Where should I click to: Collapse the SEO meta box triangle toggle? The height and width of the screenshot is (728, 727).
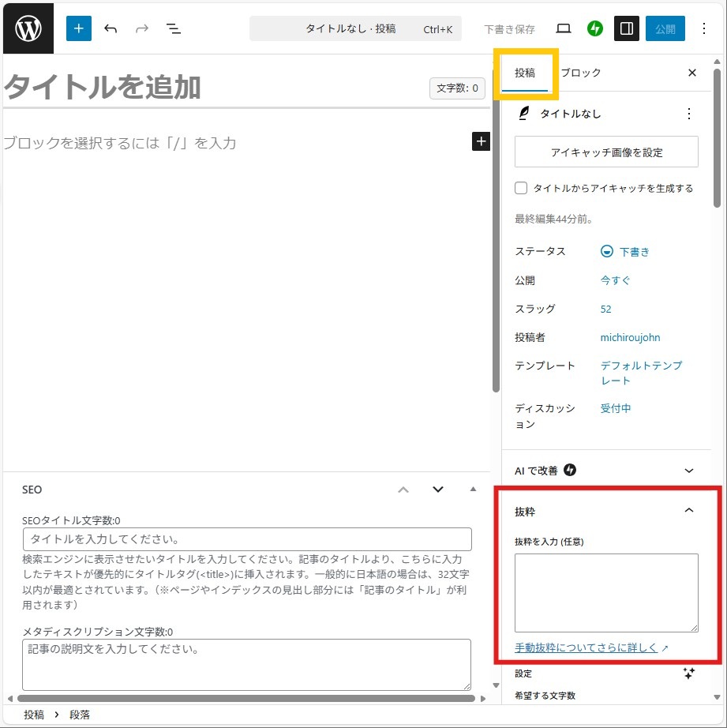(474, 490)
